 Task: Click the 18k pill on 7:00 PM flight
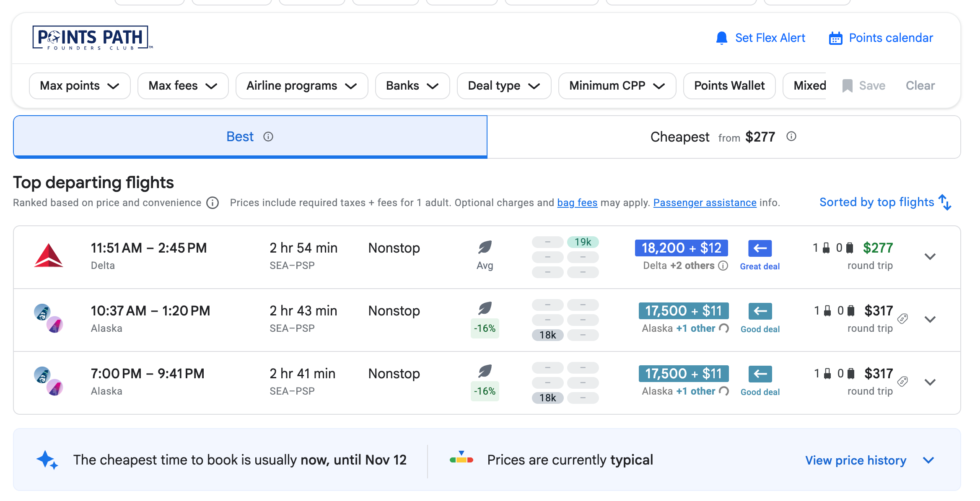coord(547,398)
